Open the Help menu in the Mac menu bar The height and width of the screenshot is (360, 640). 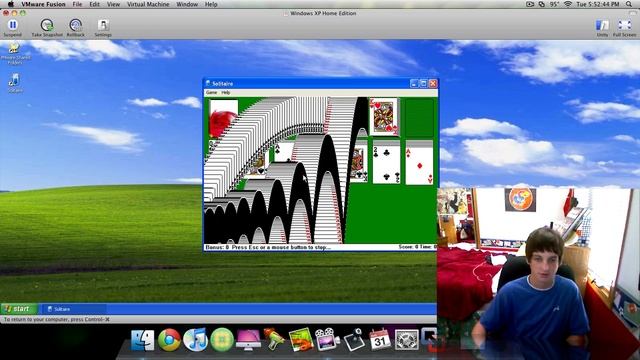click(211, 4)
